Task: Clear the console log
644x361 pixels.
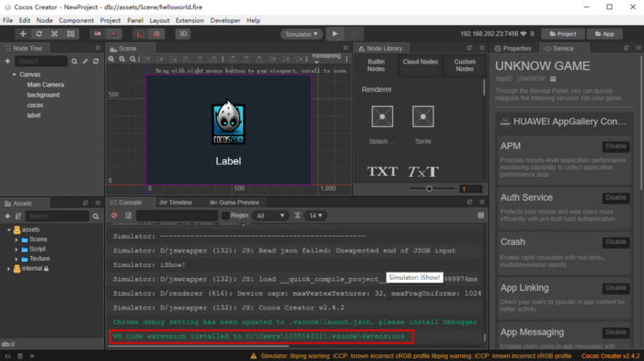Action: 114,215
